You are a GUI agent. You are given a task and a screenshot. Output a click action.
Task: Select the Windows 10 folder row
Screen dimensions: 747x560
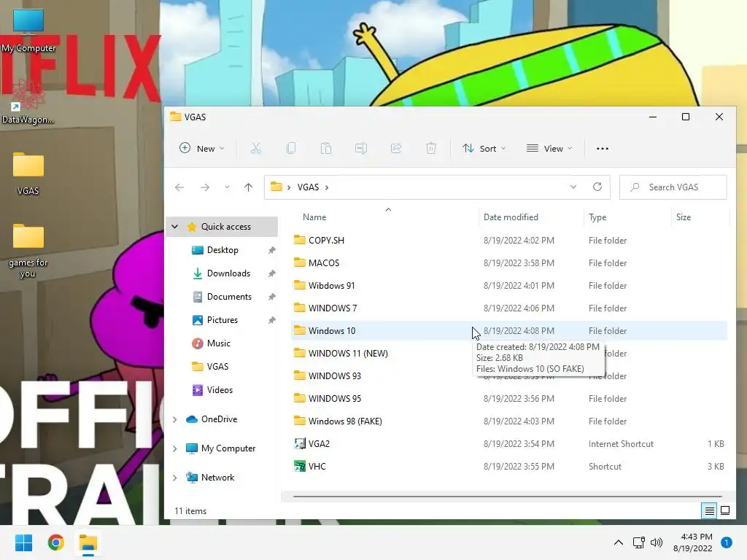(x=509, y=330)
